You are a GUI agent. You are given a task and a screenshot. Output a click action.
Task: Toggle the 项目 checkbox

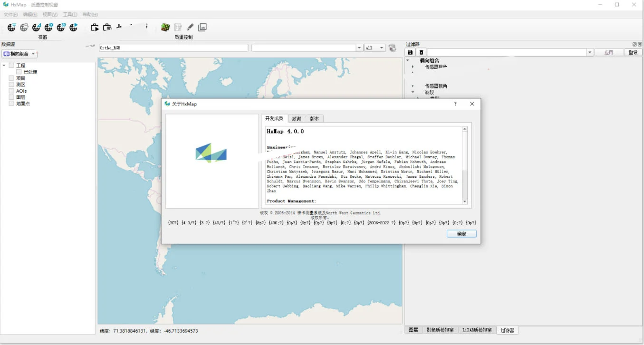[x=11, y=78]
